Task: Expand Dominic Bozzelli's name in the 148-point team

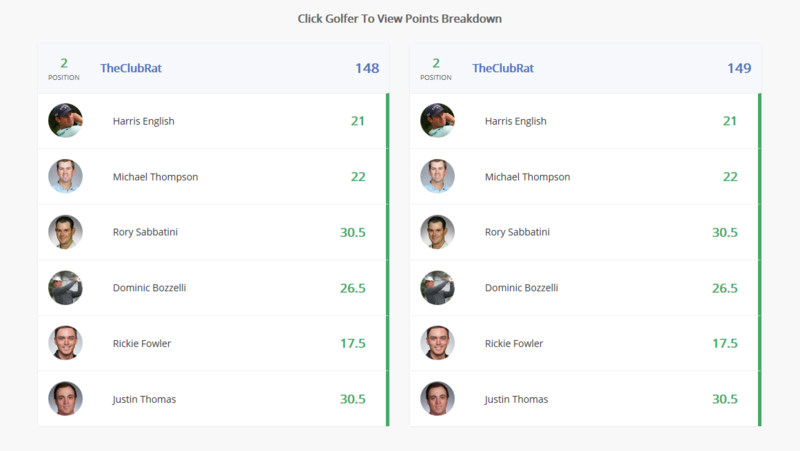Action: coord(149,288)
